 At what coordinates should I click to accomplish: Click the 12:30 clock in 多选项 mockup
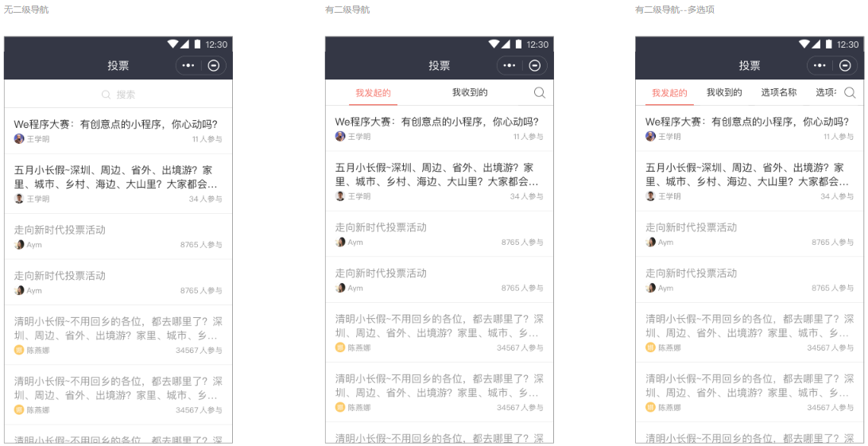(847, 45)
